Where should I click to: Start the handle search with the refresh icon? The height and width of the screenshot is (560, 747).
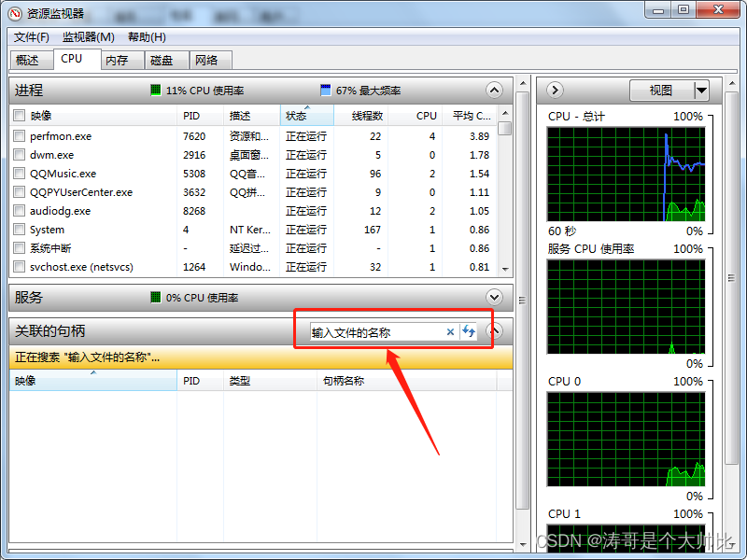(x=467, y=331)
